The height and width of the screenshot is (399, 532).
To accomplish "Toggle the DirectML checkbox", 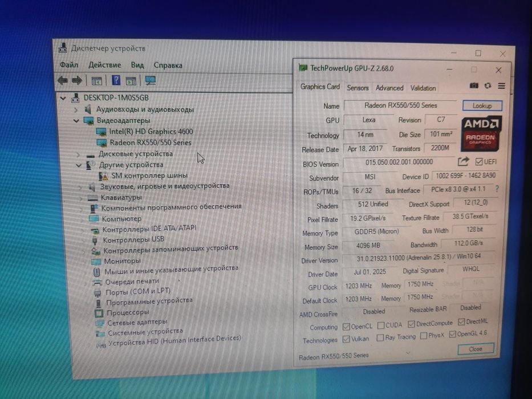I will pyautogui.click(x=461, y=321).
